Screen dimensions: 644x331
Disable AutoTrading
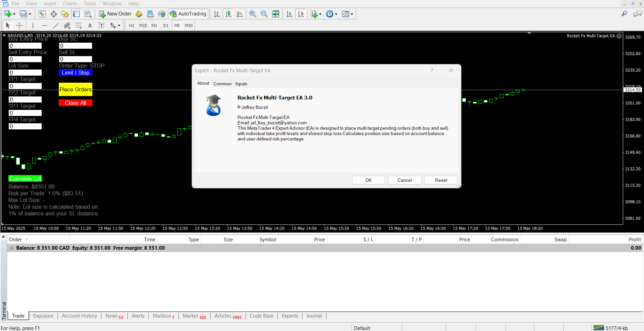point(188,14)
